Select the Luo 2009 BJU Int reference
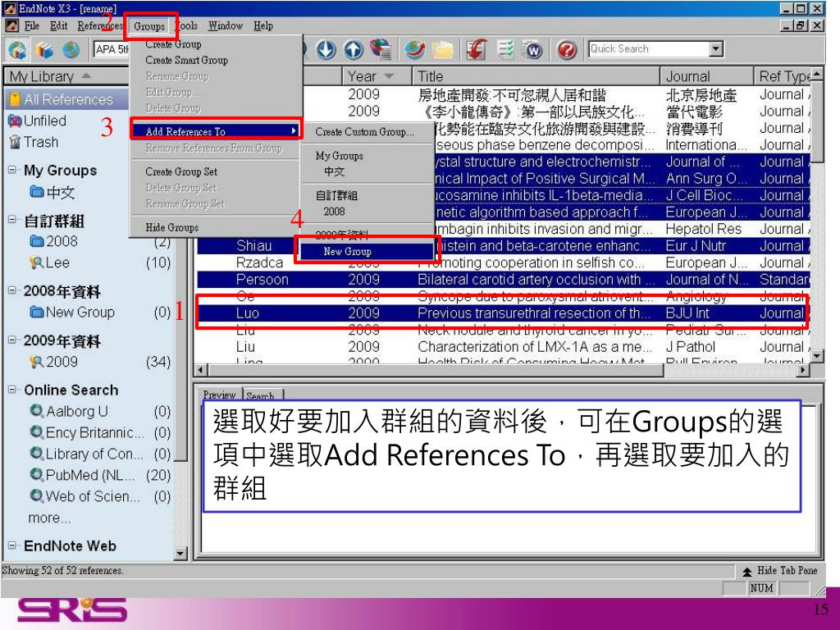The height and width of the screenshot is (630, 840). pyautogui.click(x=502, y=313)
